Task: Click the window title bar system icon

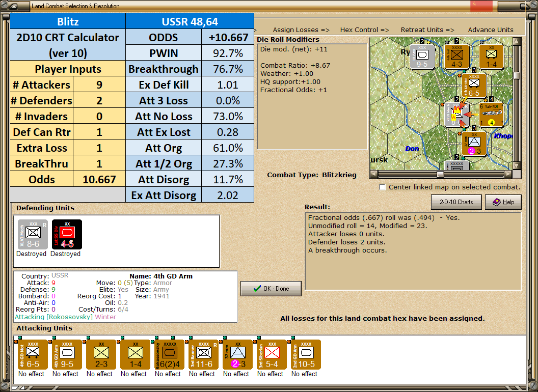Action: tap(14, 6)
